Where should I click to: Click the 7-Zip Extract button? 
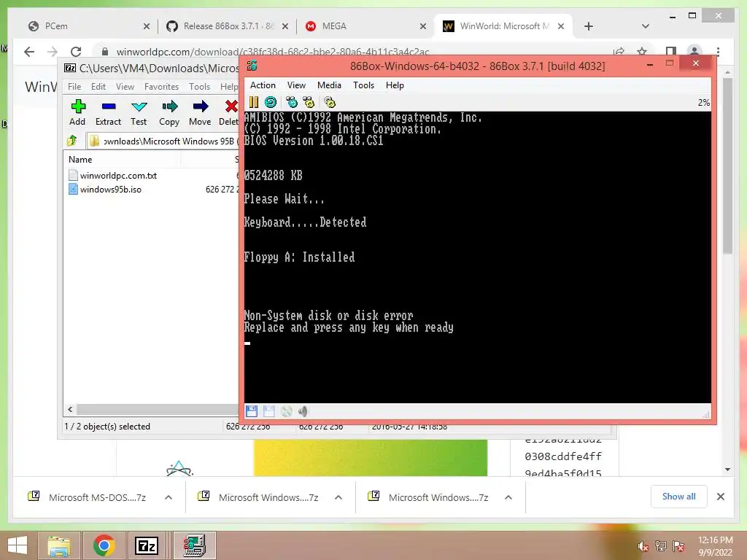click(x=108, y=113)
